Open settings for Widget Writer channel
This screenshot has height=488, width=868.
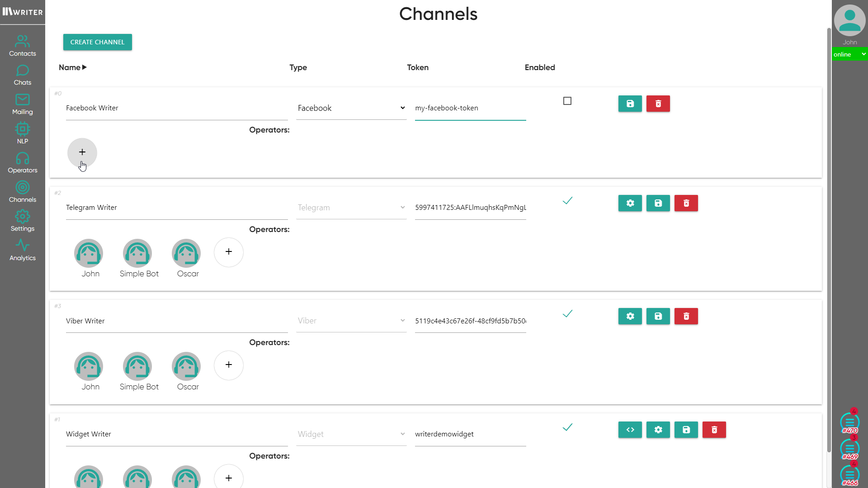coord(658,430)
